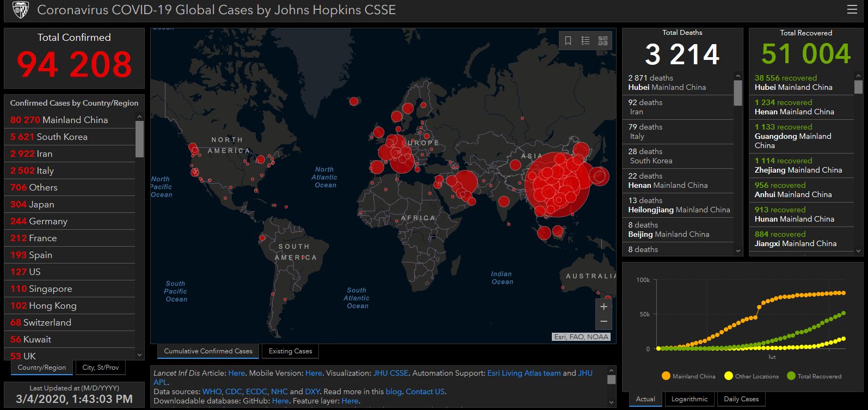Select 68 Switzerland row

[x=70, y=322]
